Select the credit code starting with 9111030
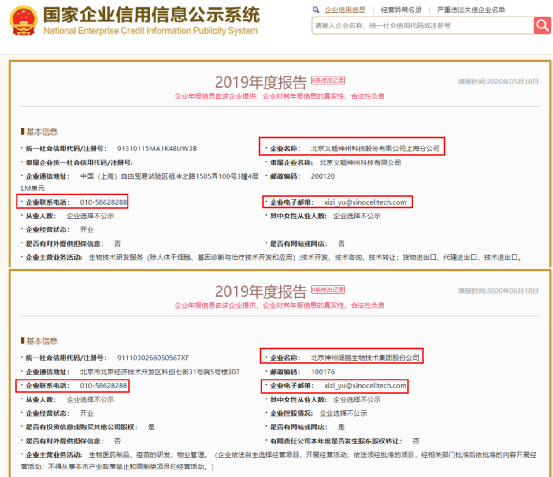Viewport: 553px width, 477px height. pos(153,358)
